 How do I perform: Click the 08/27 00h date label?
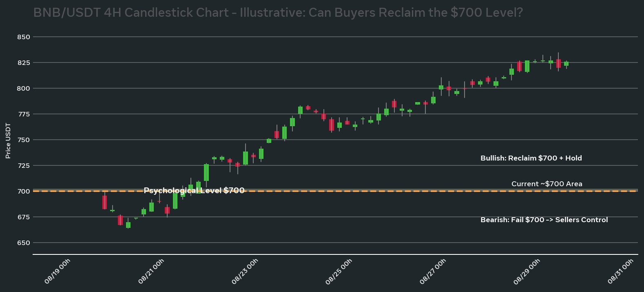click(x=433, y=271)
